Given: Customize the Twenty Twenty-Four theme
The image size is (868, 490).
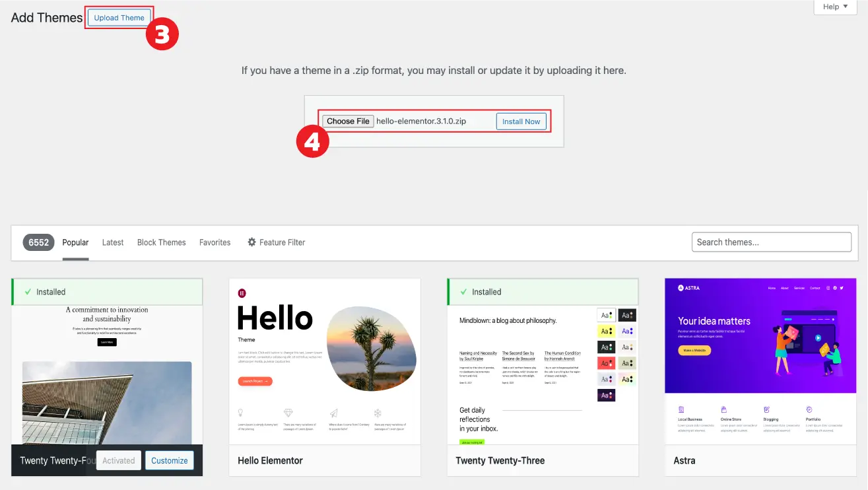Looking at the screenshot, I should 170,461.
